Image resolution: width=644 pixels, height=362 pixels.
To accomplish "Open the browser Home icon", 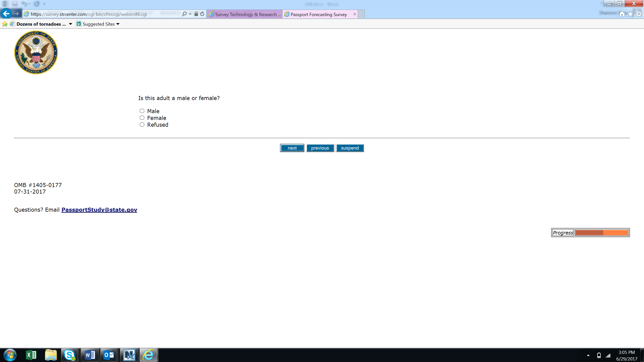I will (622, 14).
